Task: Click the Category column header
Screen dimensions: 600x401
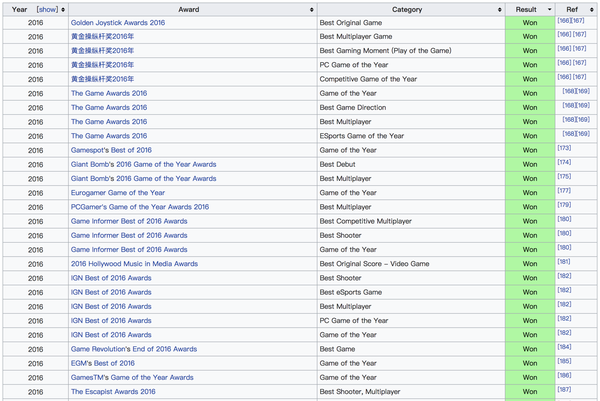Action: (x=411, y=10)
